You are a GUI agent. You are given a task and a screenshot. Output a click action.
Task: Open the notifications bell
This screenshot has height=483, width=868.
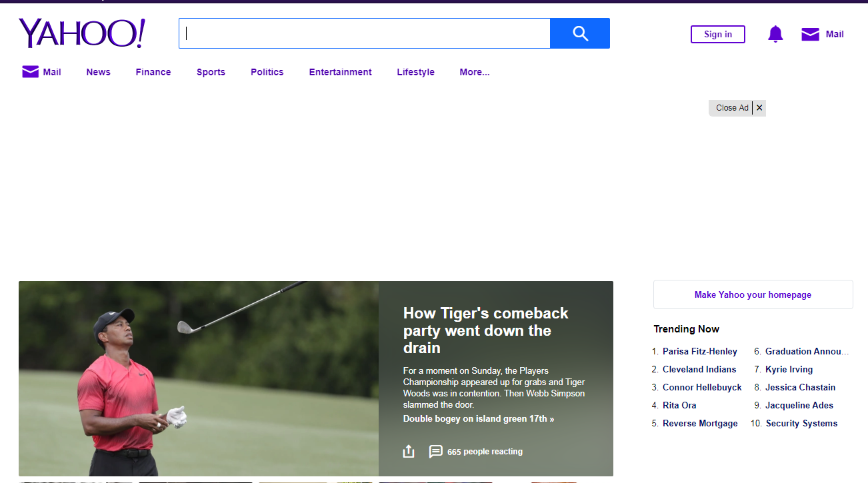775,34
